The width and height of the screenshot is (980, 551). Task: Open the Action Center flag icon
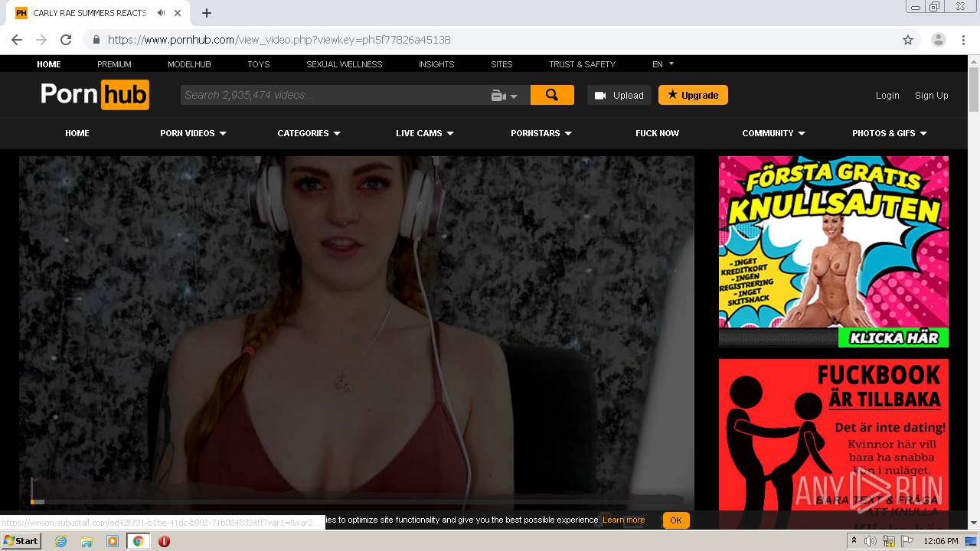[x=907, y=541]
